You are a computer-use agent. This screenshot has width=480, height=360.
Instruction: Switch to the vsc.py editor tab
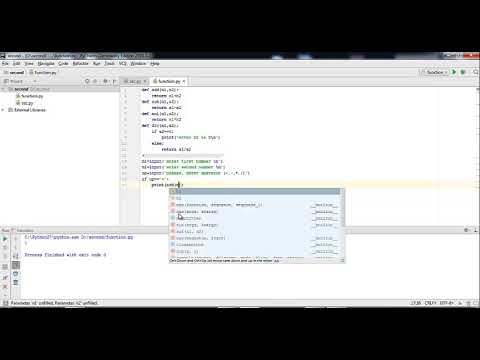pyautogui.click(x=134, y=81)
